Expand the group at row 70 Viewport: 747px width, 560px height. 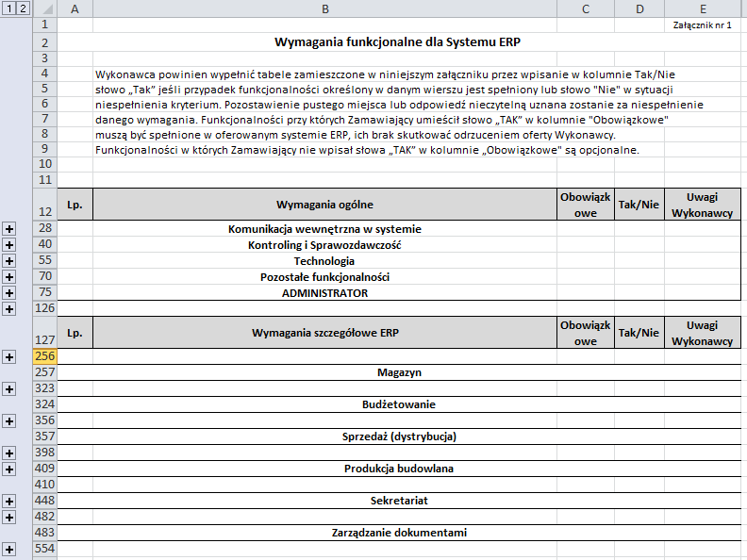[x=9, y=277]
